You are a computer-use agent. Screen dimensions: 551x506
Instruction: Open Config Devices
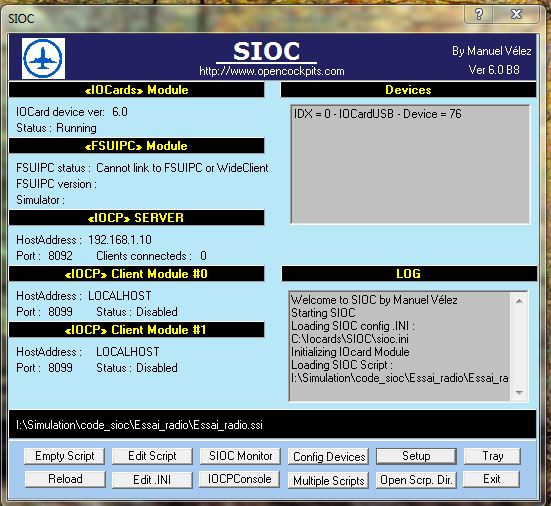(x=329, y=456)
